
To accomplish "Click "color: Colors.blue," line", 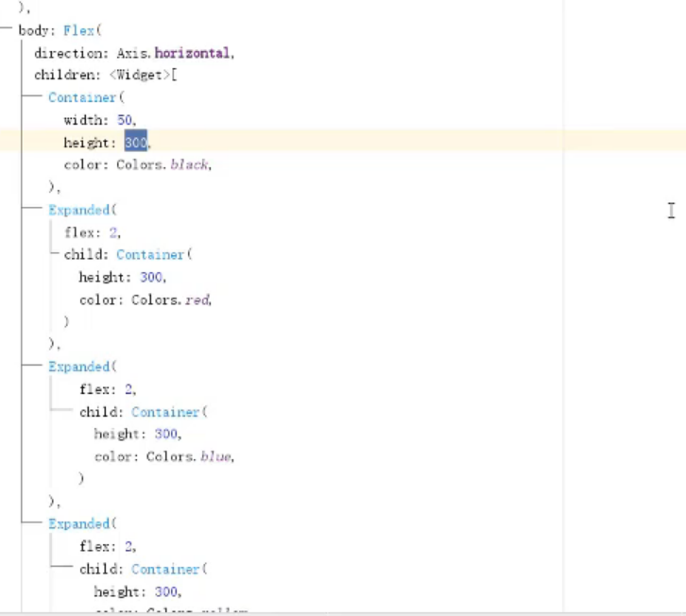I will coord(164,456).
